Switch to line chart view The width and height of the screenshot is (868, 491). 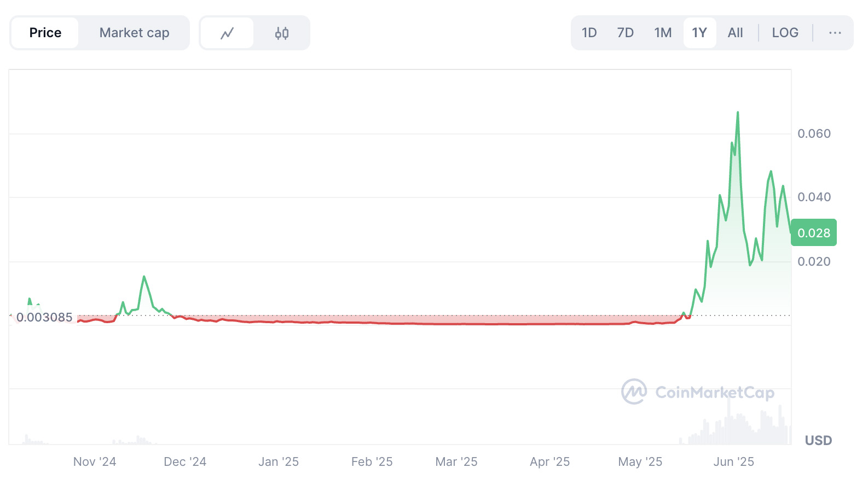(x=227, y=33)
